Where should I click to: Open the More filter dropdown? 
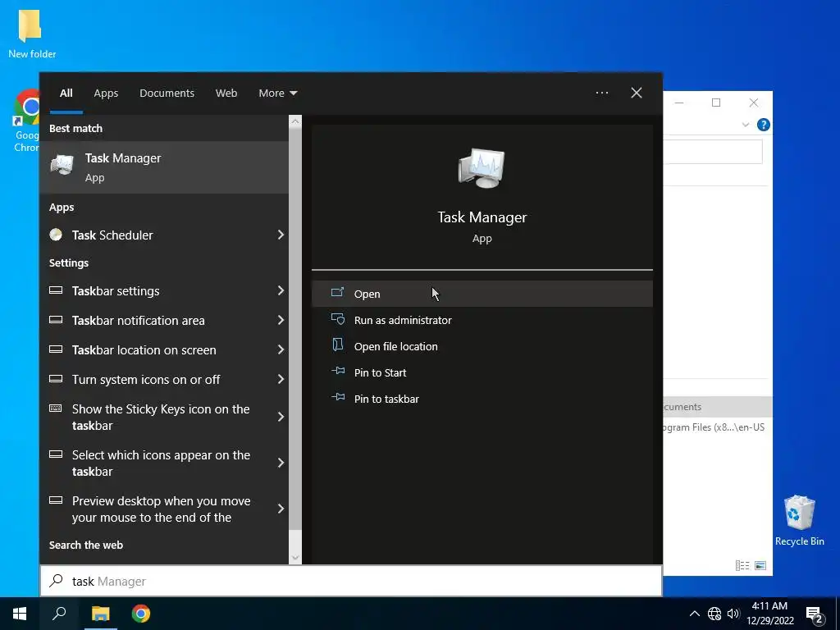point(277,94)
